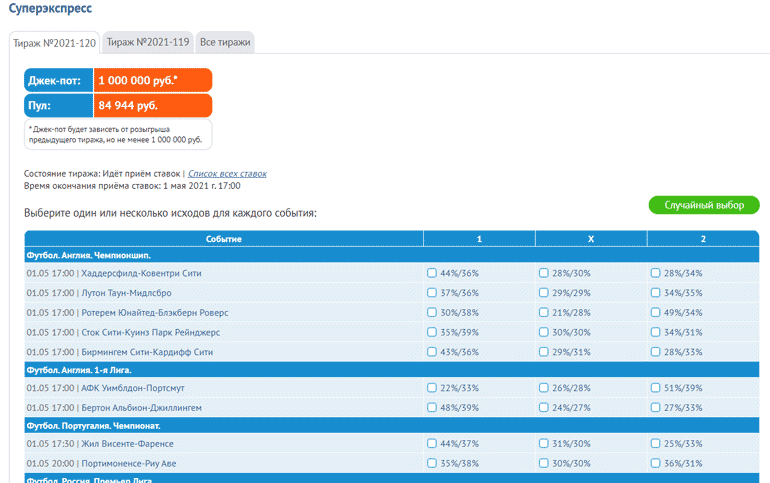This screenshot has height=483, width=770.
Task: Open the Список всех ставок link
Action: [x=227, y=173]
